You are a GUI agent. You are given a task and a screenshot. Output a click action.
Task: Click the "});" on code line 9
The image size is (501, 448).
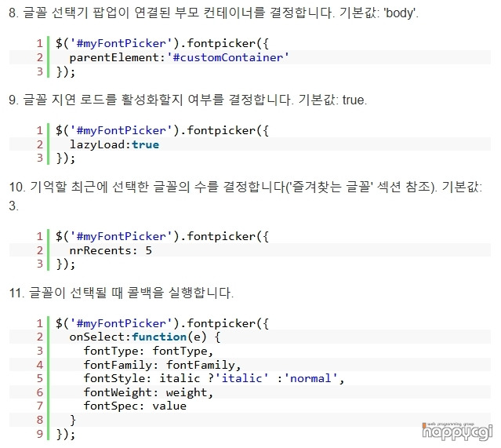66,434
